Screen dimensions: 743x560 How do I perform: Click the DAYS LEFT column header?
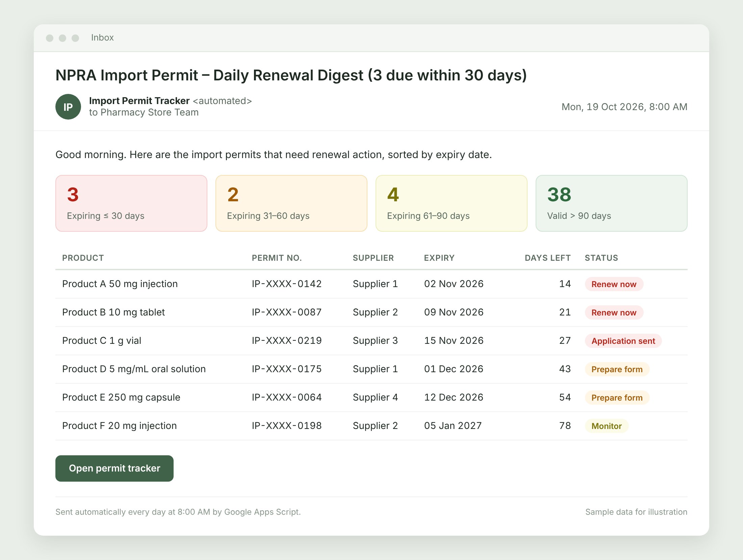point(548,258)
